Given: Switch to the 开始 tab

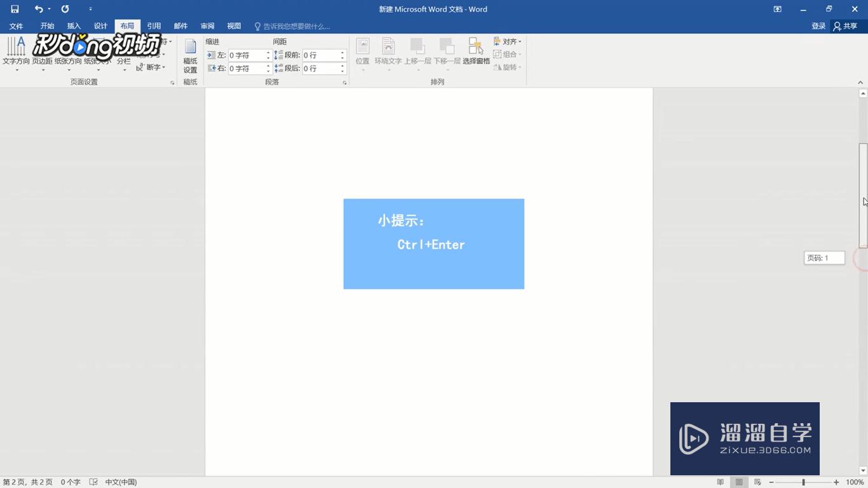Looking at the screenshot, I should tap(47, 26).
